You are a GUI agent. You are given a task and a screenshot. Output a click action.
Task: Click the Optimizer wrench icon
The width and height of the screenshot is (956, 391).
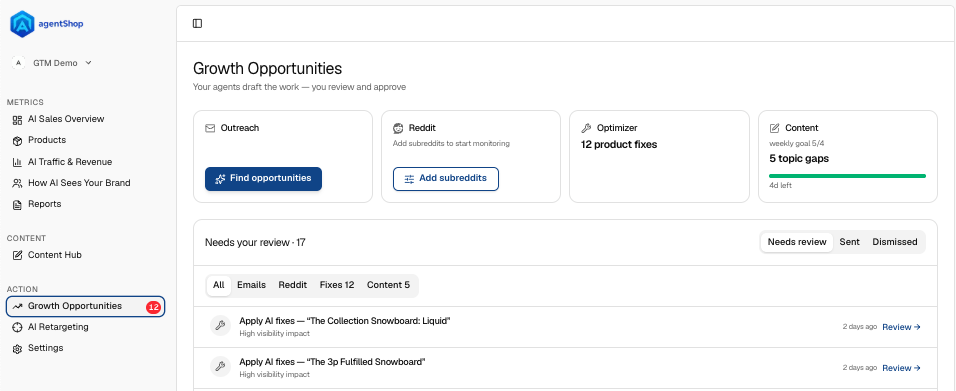click(x=587, y=128)
